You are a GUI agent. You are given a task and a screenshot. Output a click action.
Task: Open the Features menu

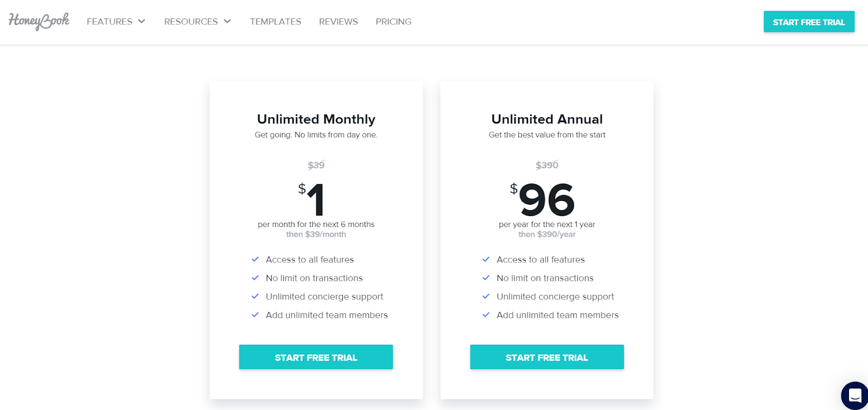coord(110,22)
